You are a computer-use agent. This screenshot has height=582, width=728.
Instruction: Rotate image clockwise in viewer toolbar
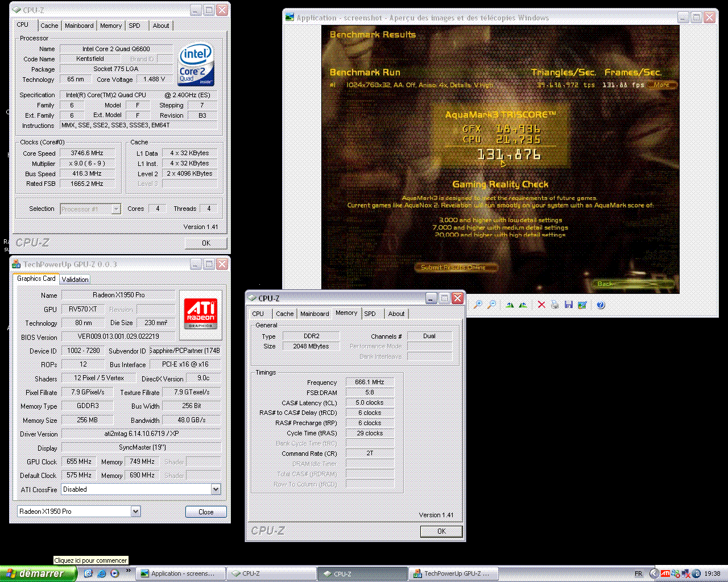click(x=510, y=305)
